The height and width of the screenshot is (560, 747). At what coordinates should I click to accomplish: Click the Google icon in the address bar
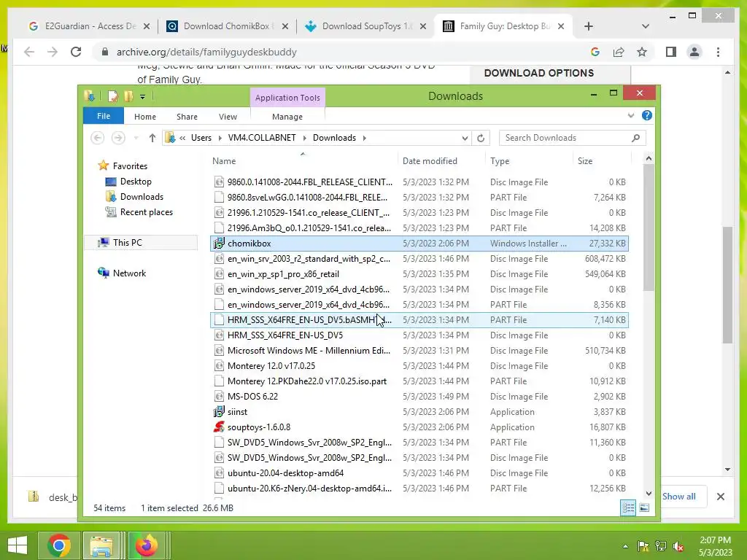(x=595, y=52)
